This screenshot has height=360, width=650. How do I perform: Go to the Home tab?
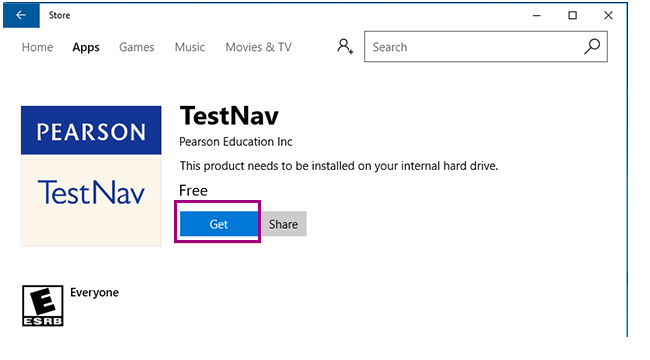pos(37,47)
